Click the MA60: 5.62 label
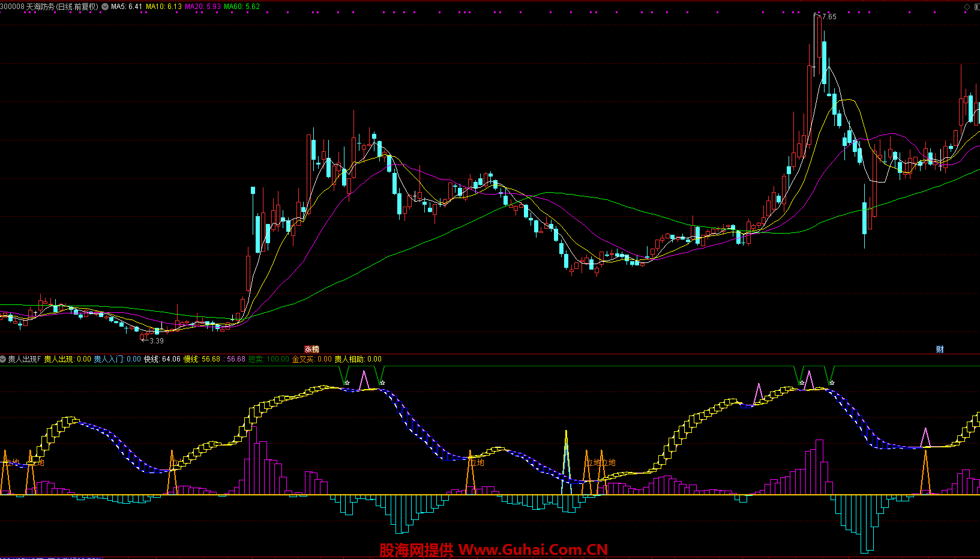Screen dimensions: 980x559 click(x=242, y=7)
